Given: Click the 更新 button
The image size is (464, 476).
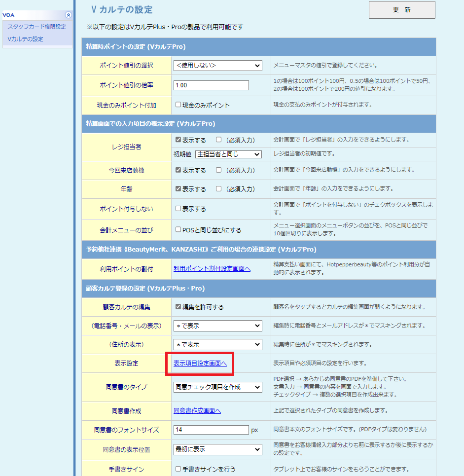Looking at the screenshot, I should tap(401, 10).
